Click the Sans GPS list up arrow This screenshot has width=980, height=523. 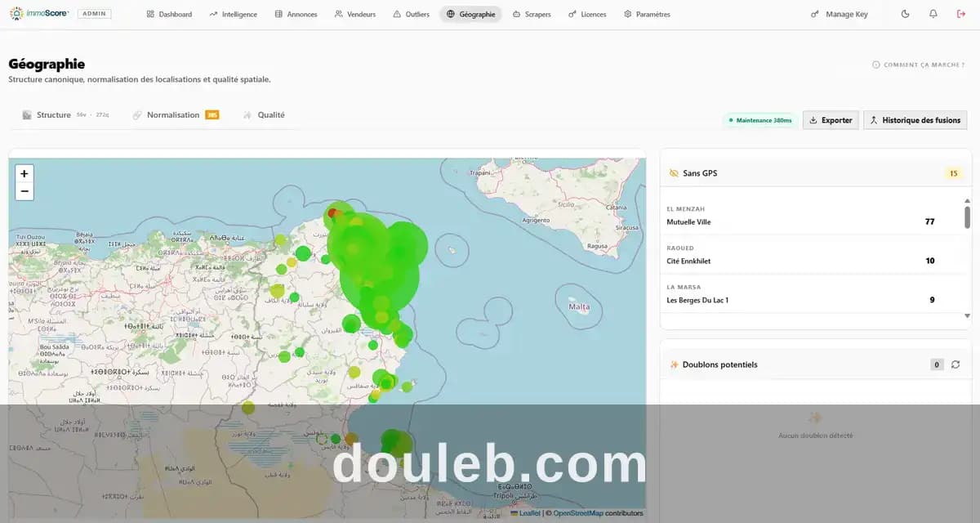point(968,200)
